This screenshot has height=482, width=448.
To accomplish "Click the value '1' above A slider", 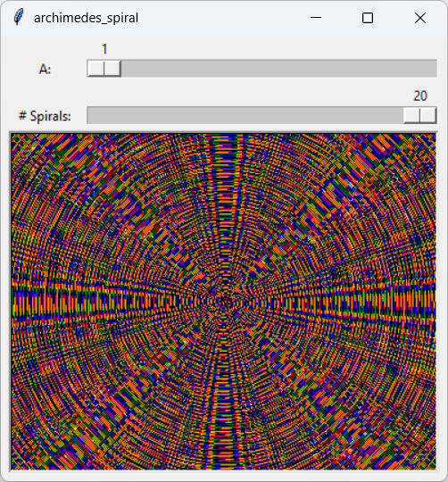I will [104, 49].
